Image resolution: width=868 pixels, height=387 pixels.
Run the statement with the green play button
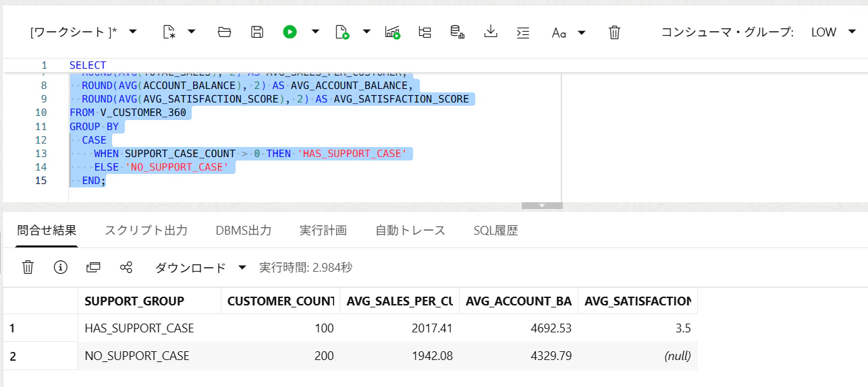pyautogui.click(x=290, y=32)
